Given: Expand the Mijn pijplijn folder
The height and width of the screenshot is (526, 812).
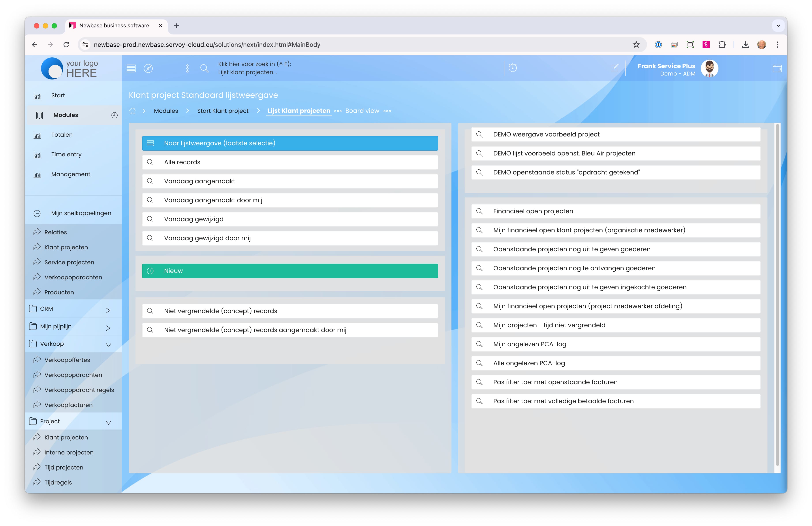Looking at the screenshot, I should tap(108, 328).
